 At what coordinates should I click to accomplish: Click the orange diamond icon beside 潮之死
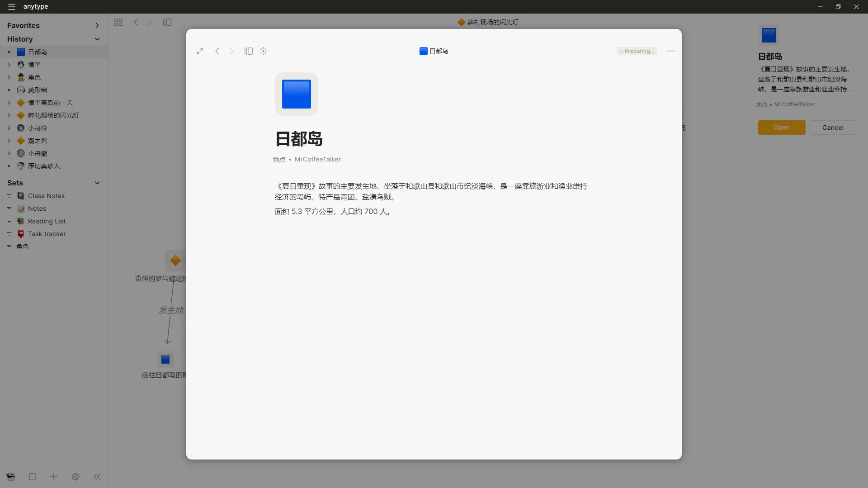tap(21, 141)
